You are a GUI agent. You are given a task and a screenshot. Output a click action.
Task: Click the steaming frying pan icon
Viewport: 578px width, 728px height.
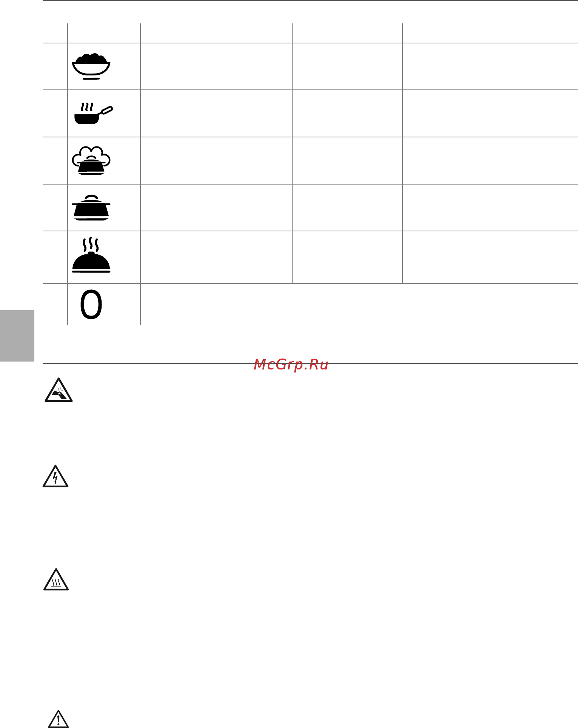93,113
